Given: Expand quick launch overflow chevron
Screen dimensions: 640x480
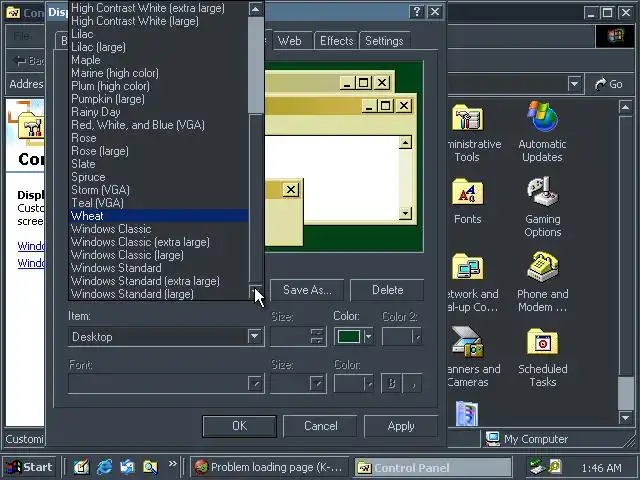Looking at the screenshot, I should (x=173, y=464).
